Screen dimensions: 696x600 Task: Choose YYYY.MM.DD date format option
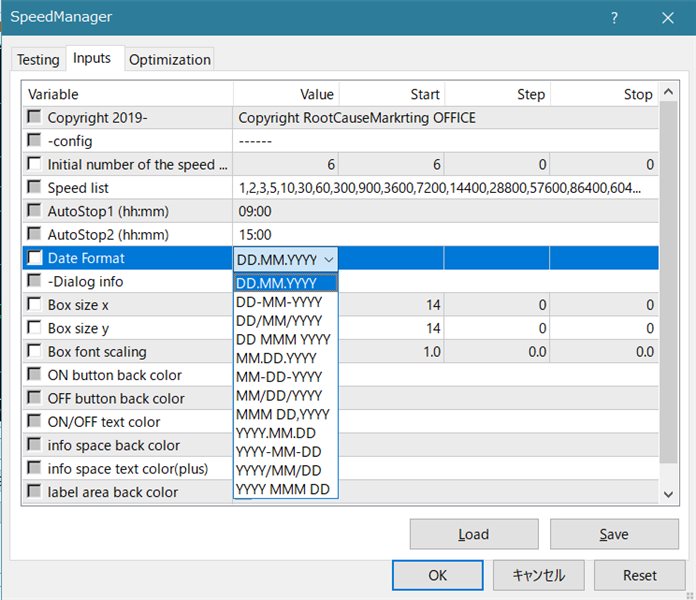pos(285,433)
